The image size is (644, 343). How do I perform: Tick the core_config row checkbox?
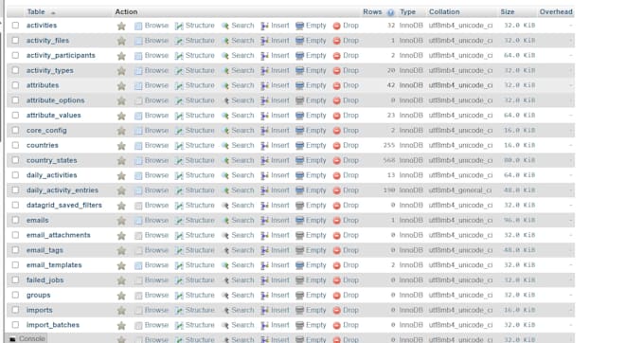tap(15, 130)
